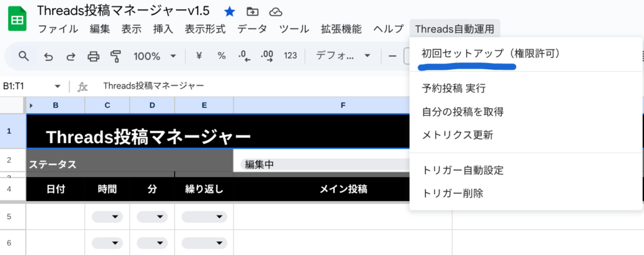
Task: Star the Threads投稿マネージャー document
Action: click(230, 11)
